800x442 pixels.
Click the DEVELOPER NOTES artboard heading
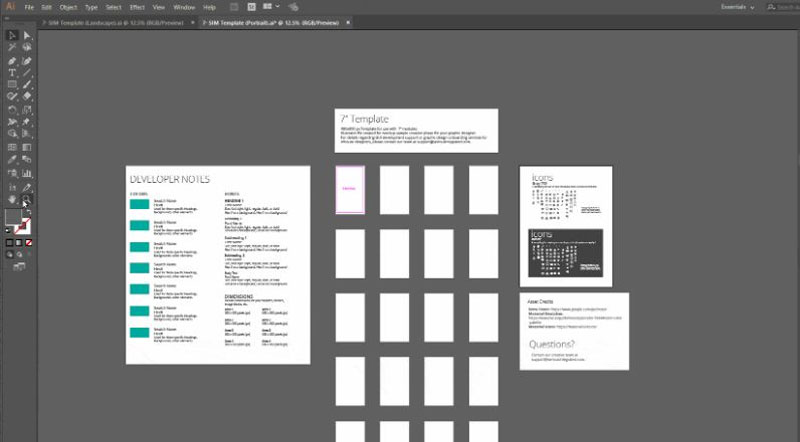point(170,180)
